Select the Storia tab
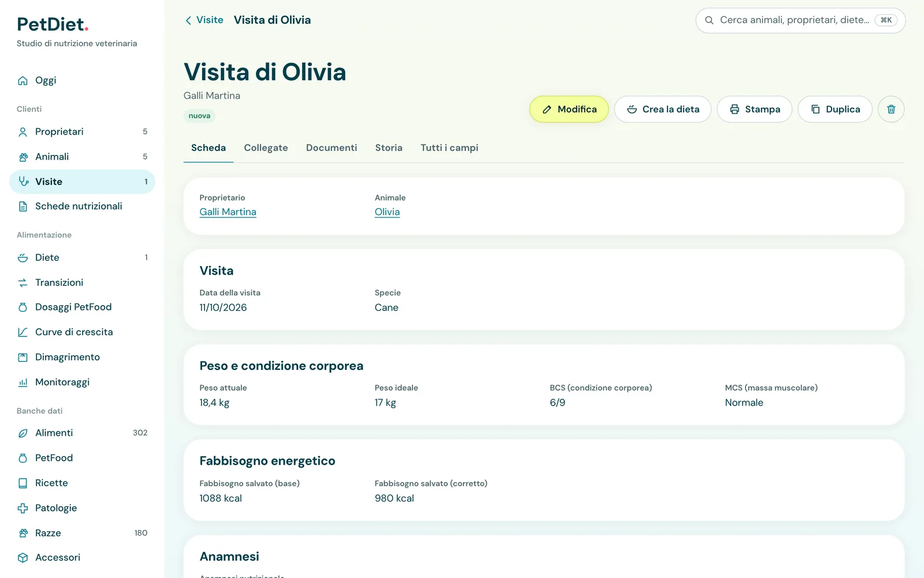Viewport: 924px width, 578px height. (x=389, y=148)
